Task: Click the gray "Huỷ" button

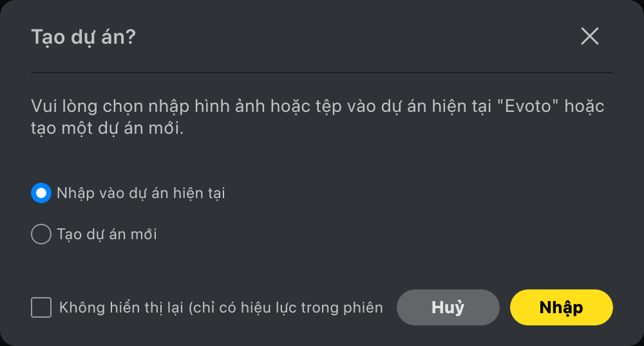Action: coord(448,307)
